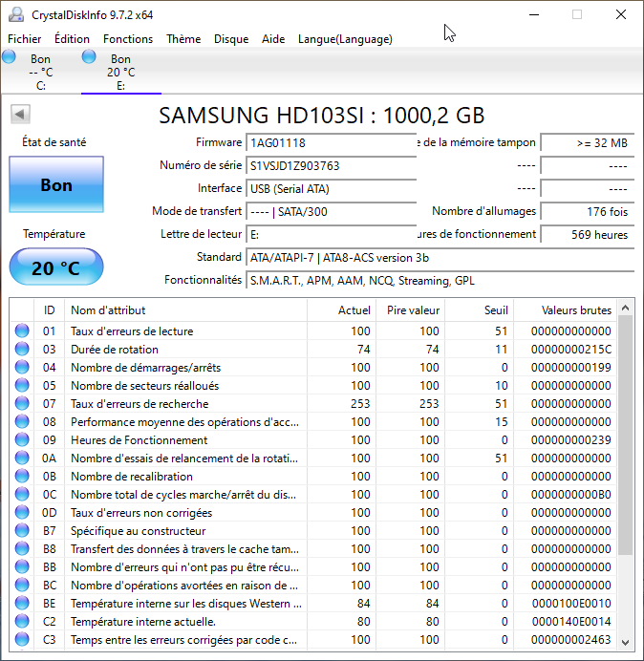
Task: Select the E: disk tab at 20 °C
Action: [121, 72]
